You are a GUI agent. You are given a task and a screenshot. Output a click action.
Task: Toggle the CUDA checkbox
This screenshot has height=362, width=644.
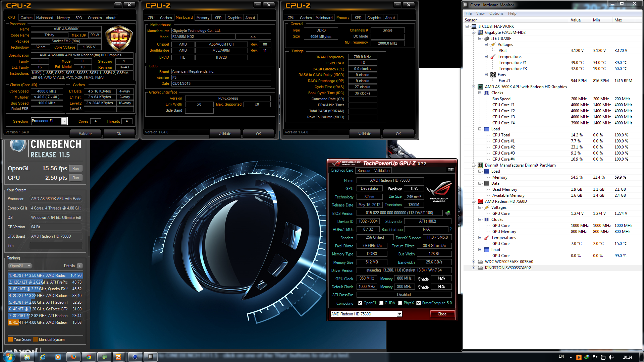click(x=381, y=303)
